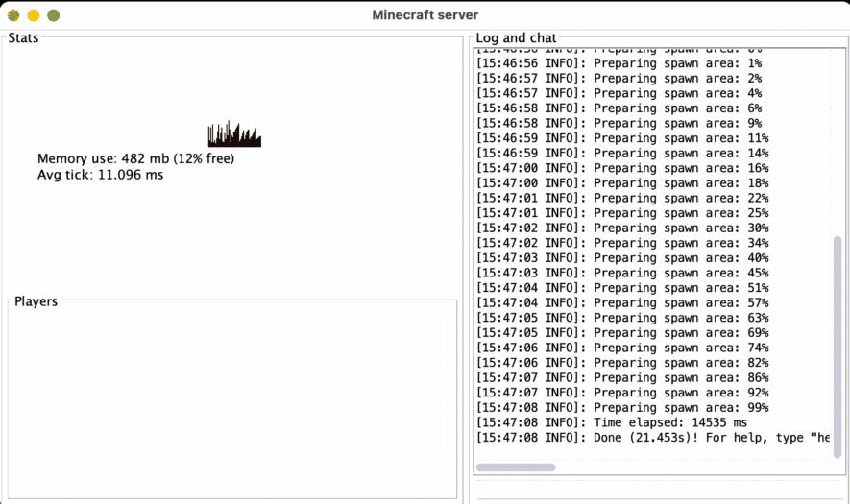Click the "Minecraft server" window title
Screen dimensions: 850x504
pyautogui.click(x=425, y=14)
